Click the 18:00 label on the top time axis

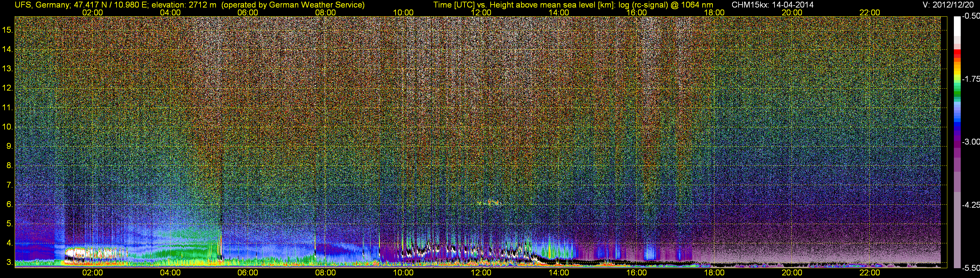pos(714,12)
